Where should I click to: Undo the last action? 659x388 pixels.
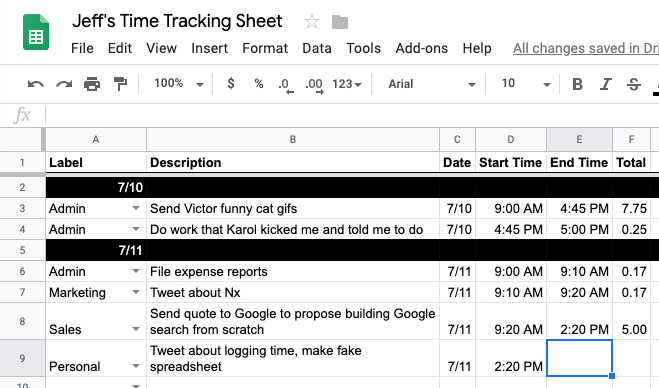[x=36, y=84]
